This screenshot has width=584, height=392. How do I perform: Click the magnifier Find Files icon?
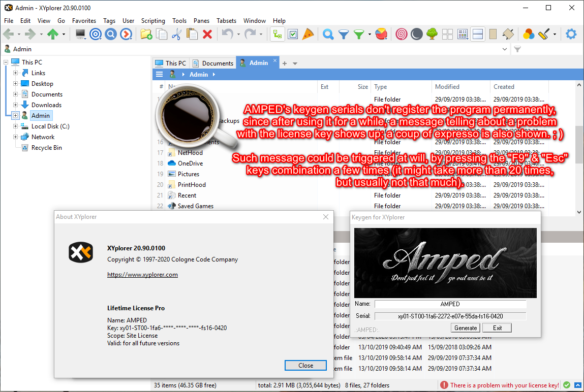point(328,34)
